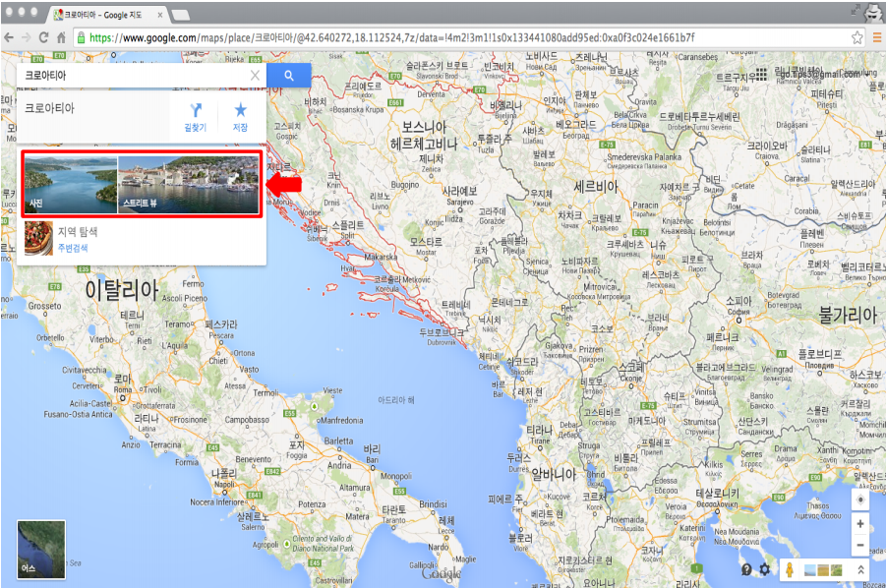Open the Chrome hamburger menu

coord(877,37)
